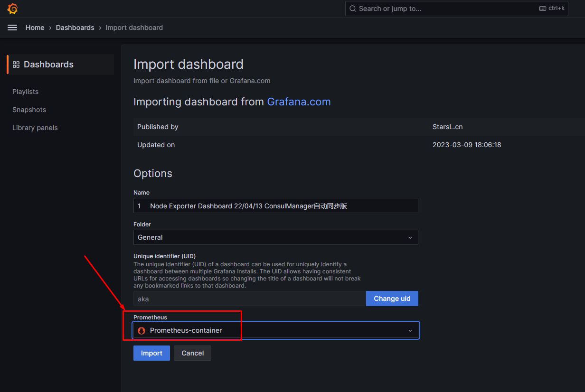Open Library panels in the sidebar
This screenshot has width=585, height=392.
(x=35, y=128)
